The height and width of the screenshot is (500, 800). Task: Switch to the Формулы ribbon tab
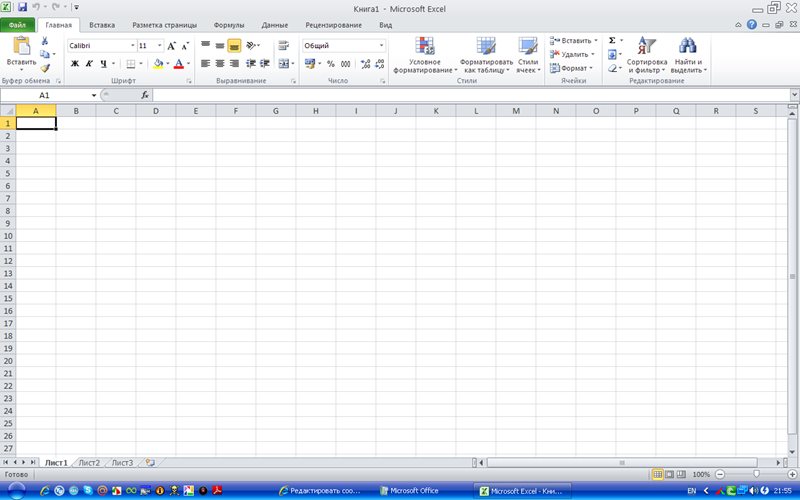pyautogui.click(x=229, y=25)
